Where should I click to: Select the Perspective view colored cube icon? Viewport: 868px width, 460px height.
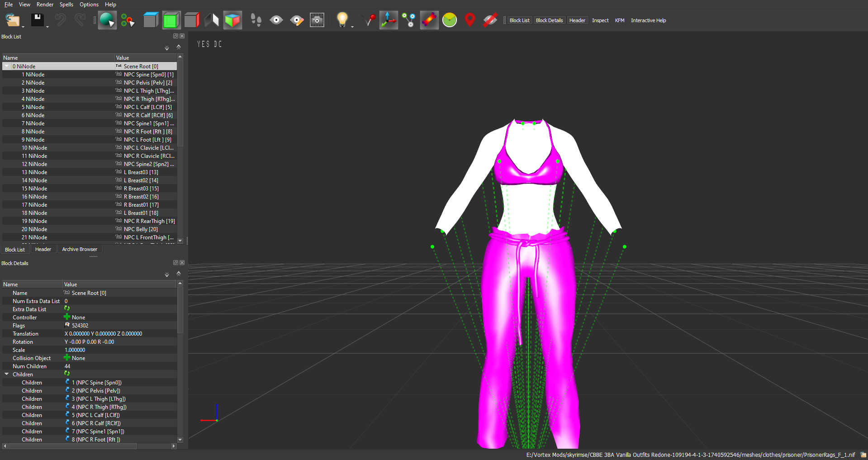coord(232,20)
